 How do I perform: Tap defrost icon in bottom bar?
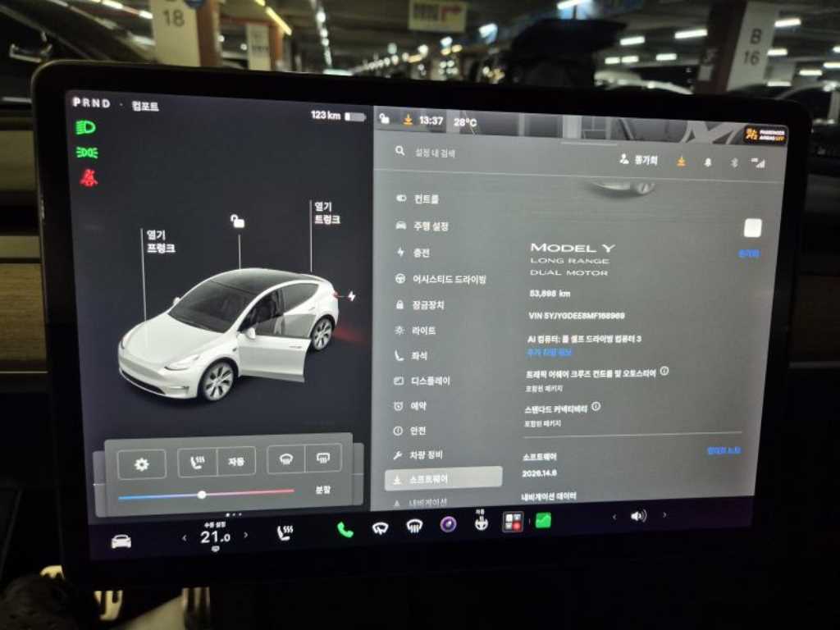[x=414, y=527]
